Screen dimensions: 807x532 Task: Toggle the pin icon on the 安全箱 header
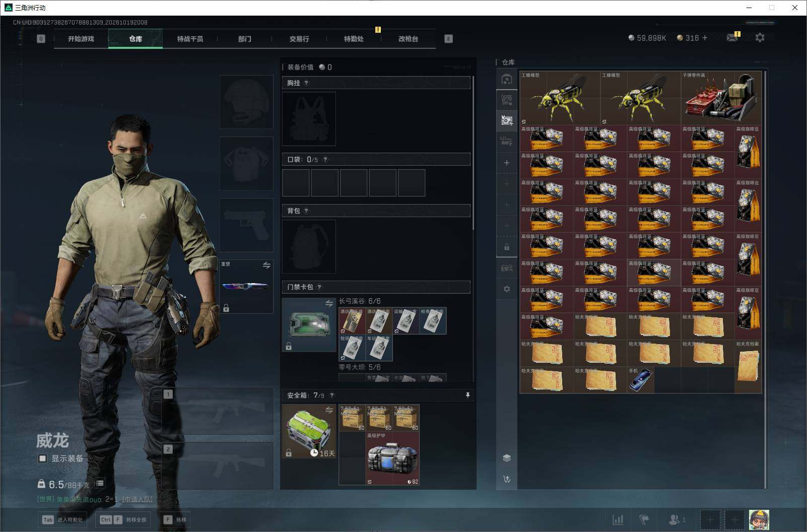coord(467,395)
